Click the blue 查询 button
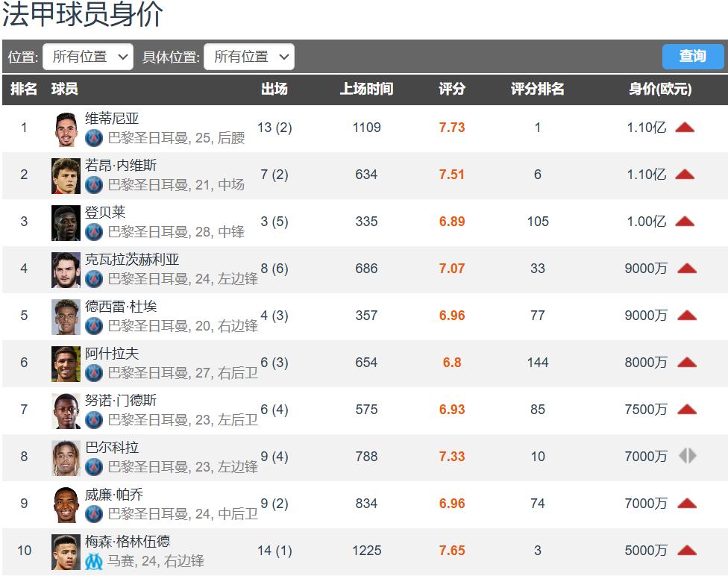The width and height of the screenshot is (728, 576). coord(692,57)
